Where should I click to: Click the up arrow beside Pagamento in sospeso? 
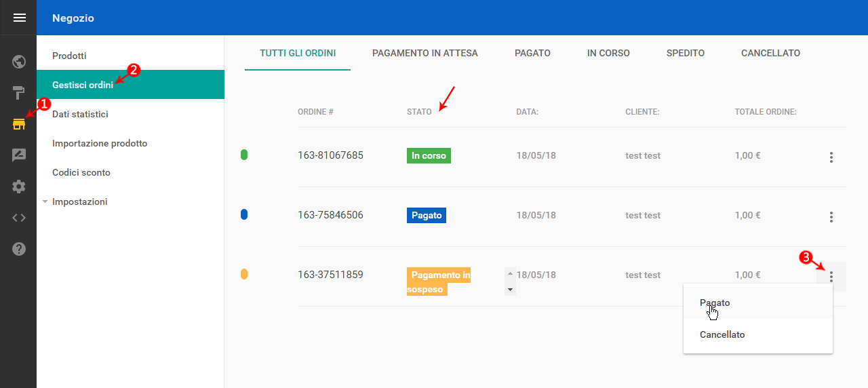510,274
